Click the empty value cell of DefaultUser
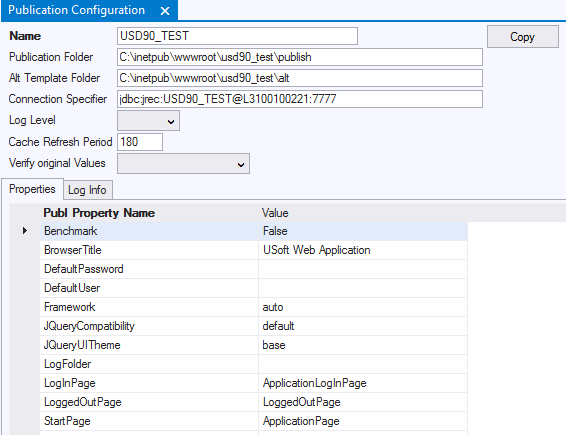Viewport: 566px width, 435px height. click(x=363, y=288)
